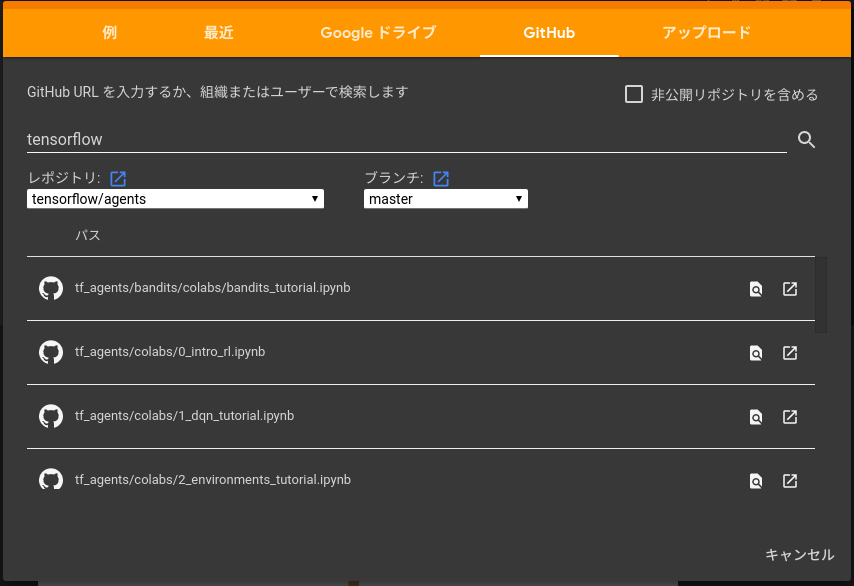The image size is (854, 586).
Task: View bandits_tutorial.ipynb on GitHub (file search icon)
Action: tap(755, 289)
